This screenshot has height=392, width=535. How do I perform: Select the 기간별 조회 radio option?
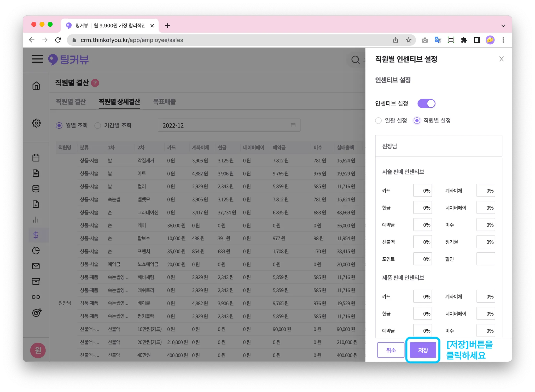coord(98,126)
